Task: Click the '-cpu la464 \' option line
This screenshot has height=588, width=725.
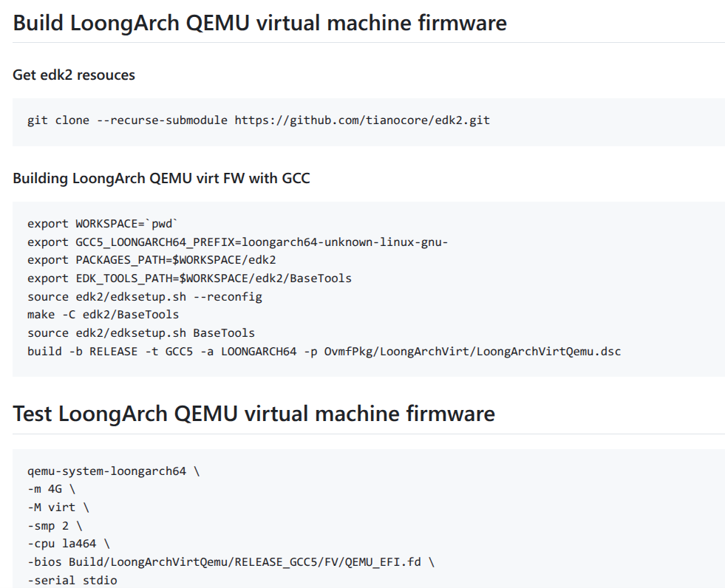Action: click(x=69, y=544)
